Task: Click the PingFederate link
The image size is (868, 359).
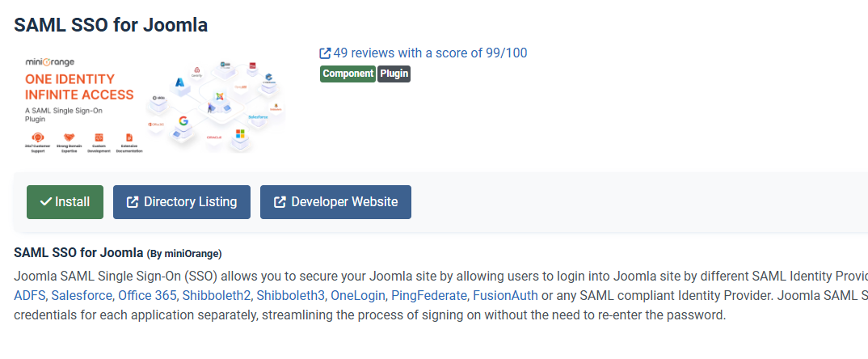Action: [428, 295]
